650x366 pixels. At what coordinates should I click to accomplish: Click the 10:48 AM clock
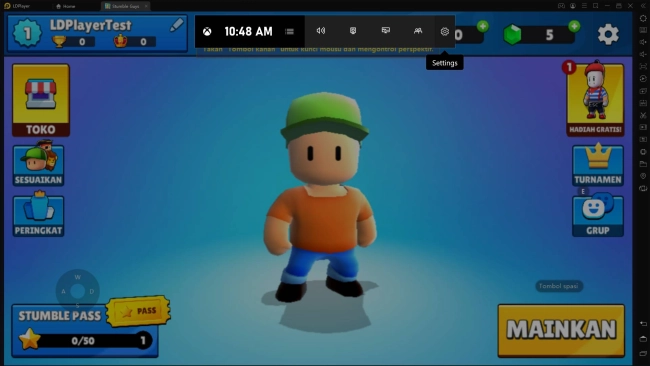click(x=248, y=32)
